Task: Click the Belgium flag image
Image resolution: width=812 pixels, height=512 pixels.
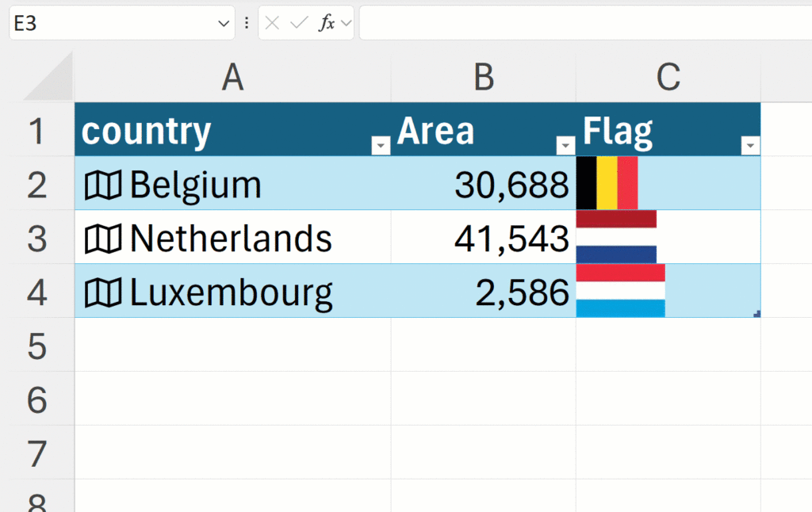Action: pos(607,183)
